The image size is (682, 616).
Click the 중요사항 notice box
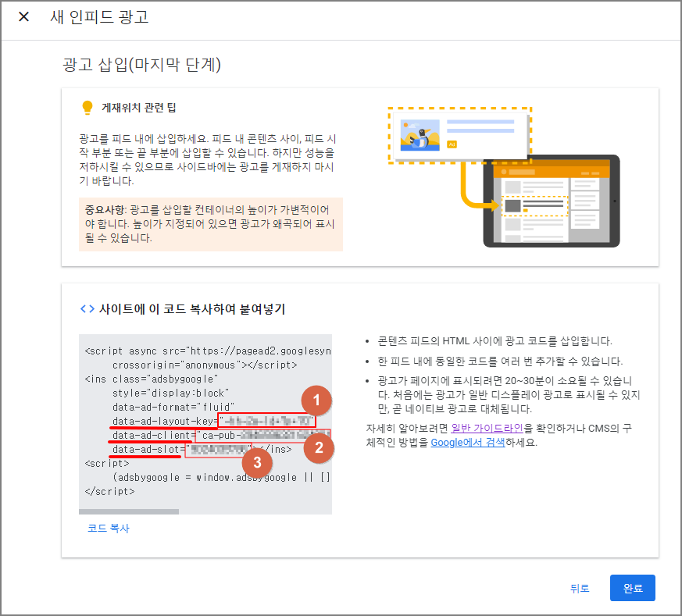point(210,224)
